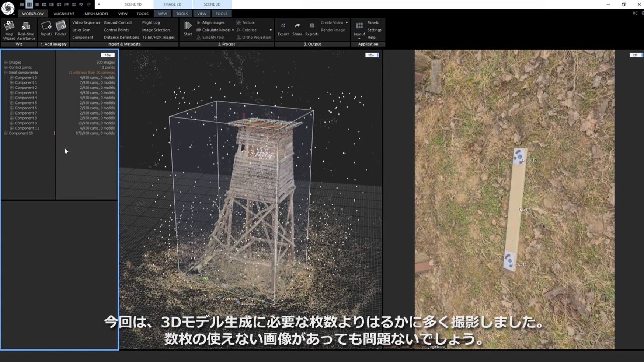The height and width of the screenshot is (362, 644).
Task: Click the 0.6 m distance label on ruler
Action: click(524, 210)
